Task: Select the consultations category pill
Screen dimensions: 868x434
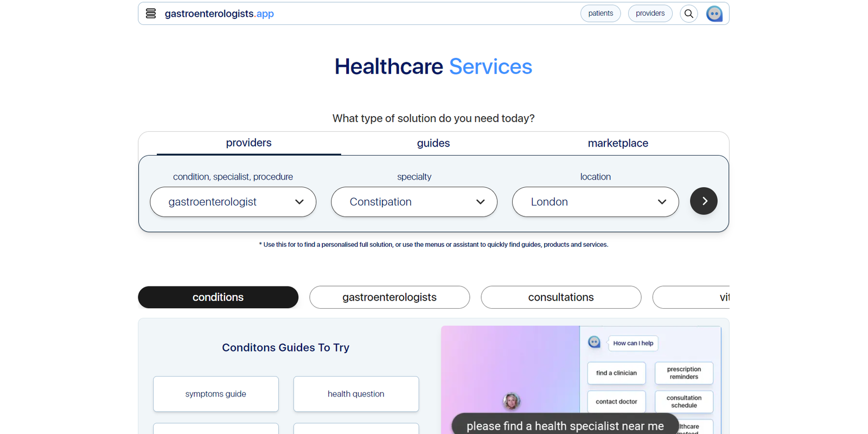Action: 561,297
